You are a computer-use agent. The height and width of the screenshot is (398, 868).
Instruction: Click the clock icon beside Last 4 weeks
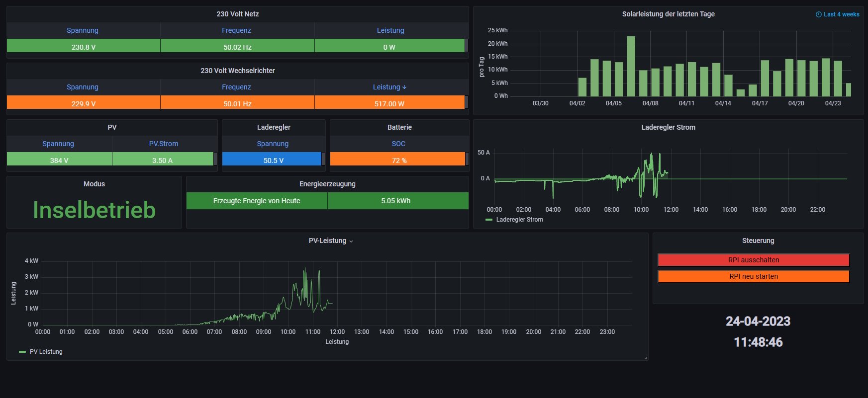point(818,14)
